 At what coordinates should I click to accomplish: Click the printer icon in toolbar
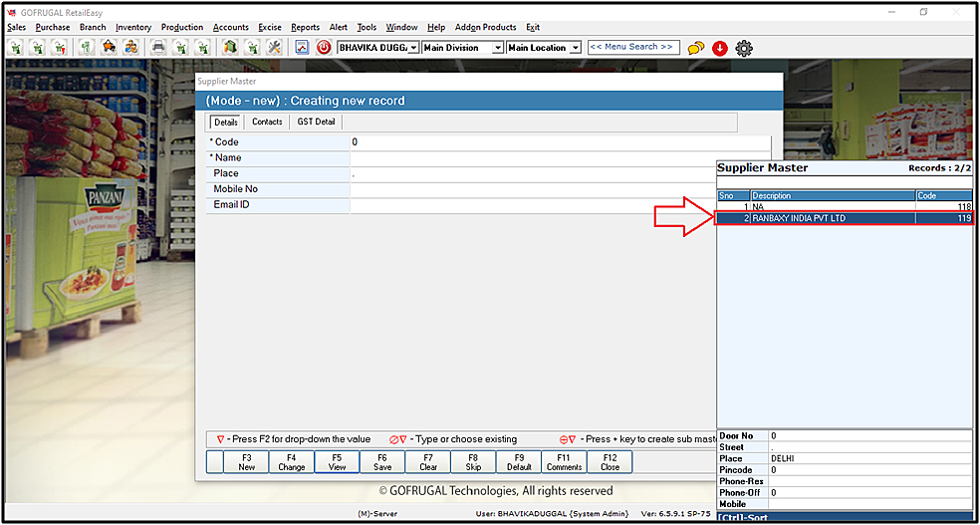click(157, 47)
